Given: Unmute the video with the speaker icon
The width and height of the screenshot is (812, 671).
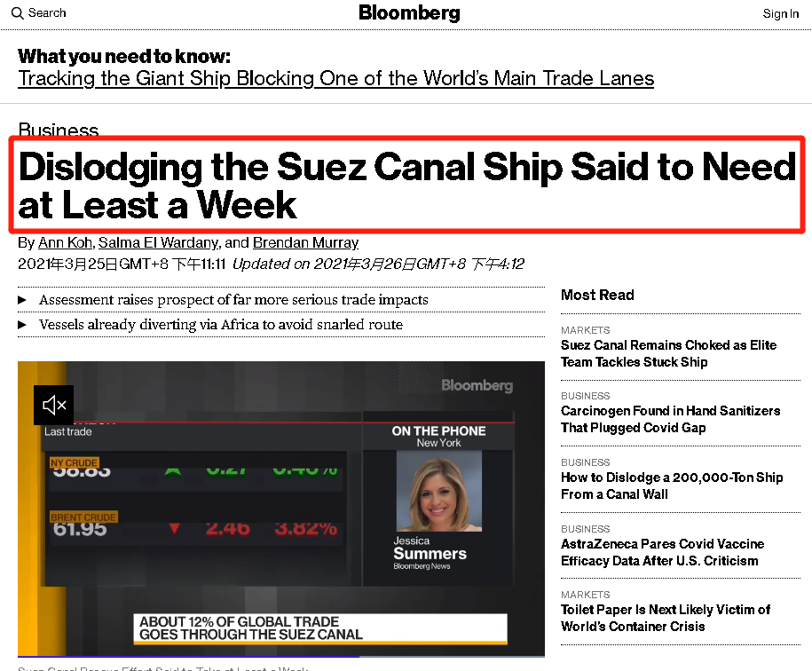Looking at the screenshot, I should [54, 406].
